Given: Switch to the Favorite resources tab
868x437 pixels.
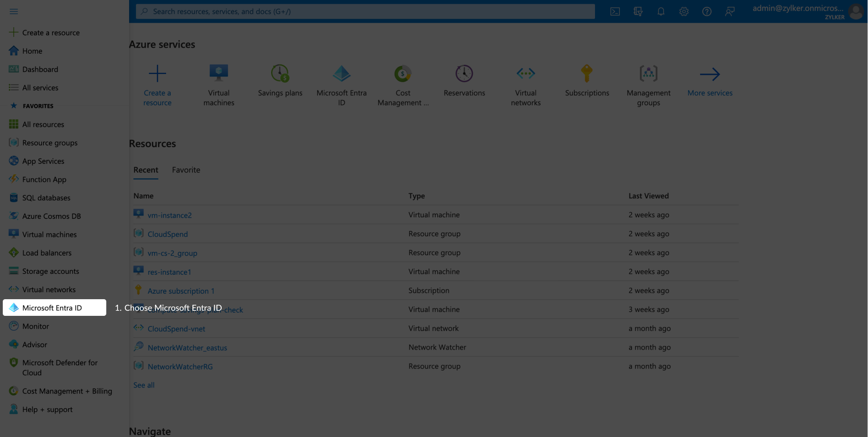Looking at the screenshot, I should coord(186,170).
